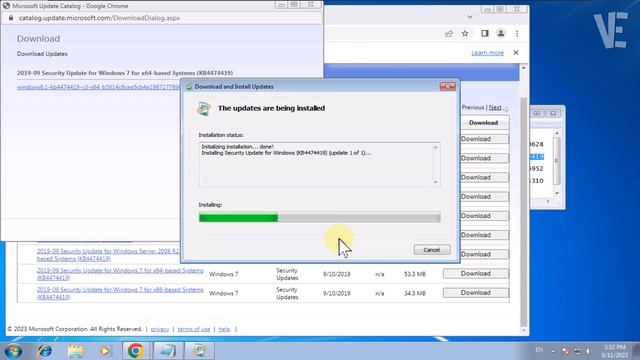Switch to Google Chrome in the taskbar
Screen dimensions: 640x360
click(136, 351)
